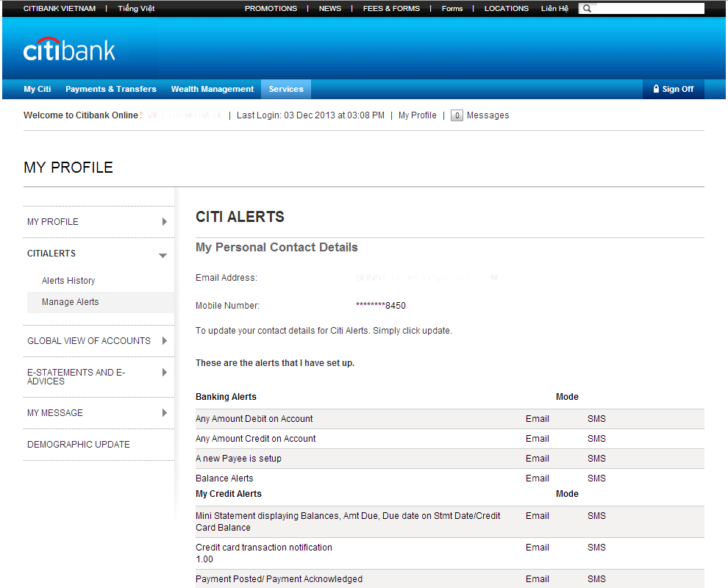Click the search magnifier icon
This screenshot has width=728, height=588.
click(x=587, y=8)
